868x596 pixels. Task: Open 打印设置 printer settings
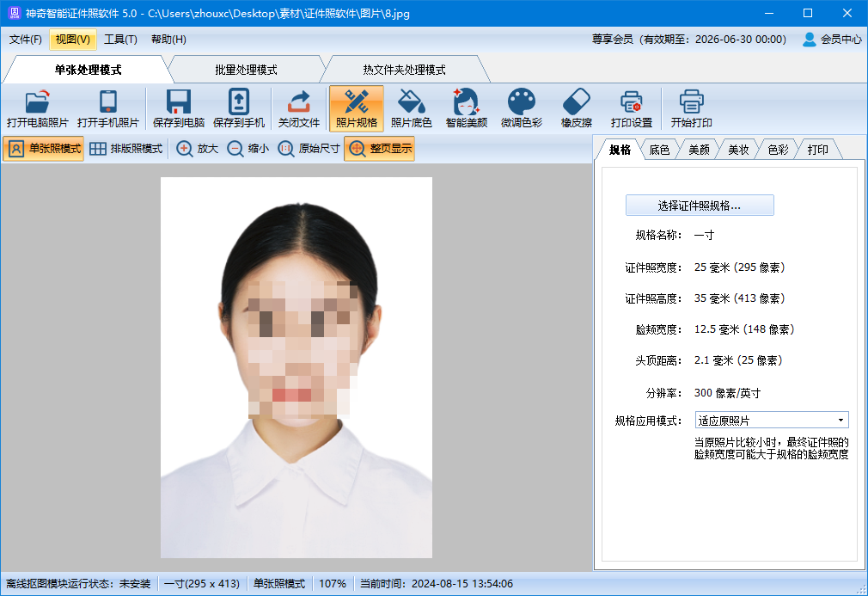(x=631, y=102)
